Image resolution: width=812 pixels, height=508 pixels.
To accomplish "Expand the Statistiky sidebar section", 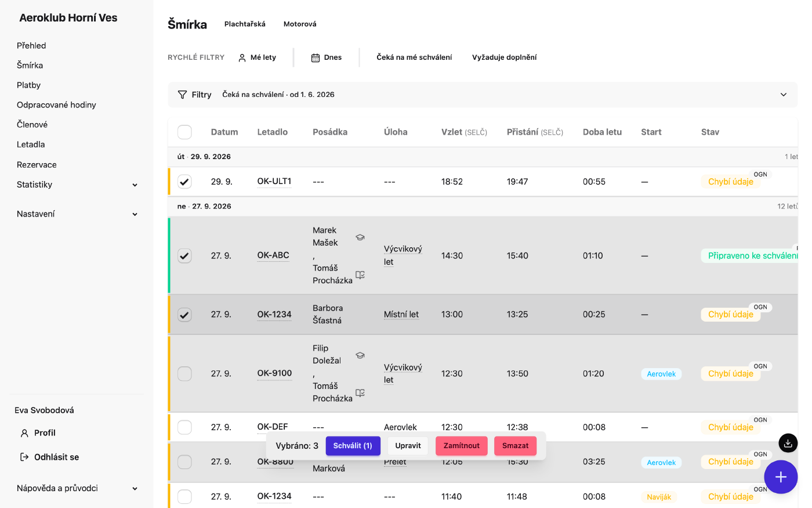I will pyautogui.click(x=77, y=185).
